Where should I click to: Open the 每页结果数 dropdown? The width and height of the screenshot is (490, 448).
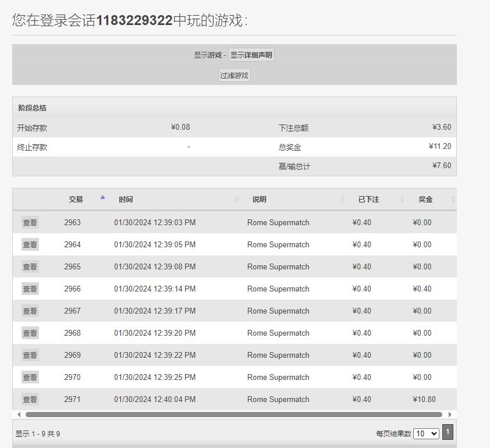tap(426, 433)
